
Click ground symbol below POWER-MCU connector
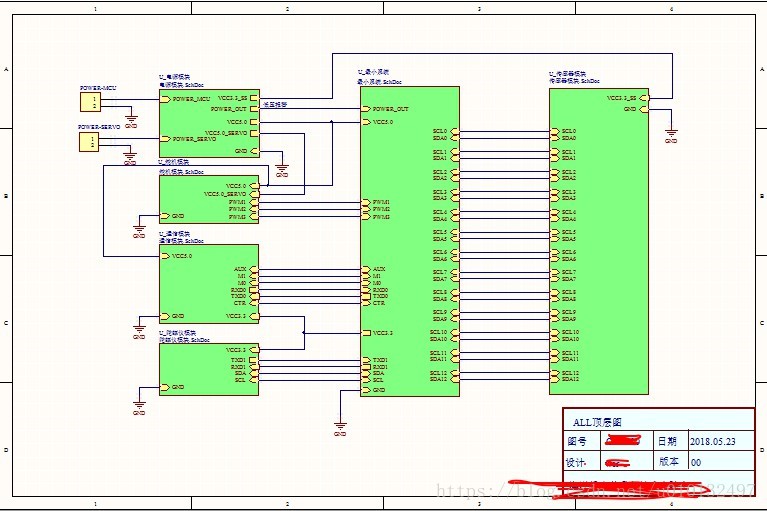(131, 121)
